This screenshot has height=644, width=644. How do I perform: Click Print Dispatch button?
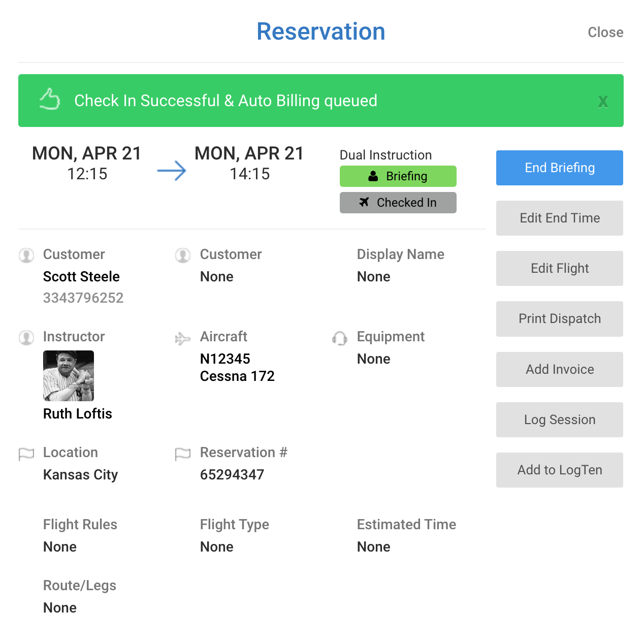[559, 318]
